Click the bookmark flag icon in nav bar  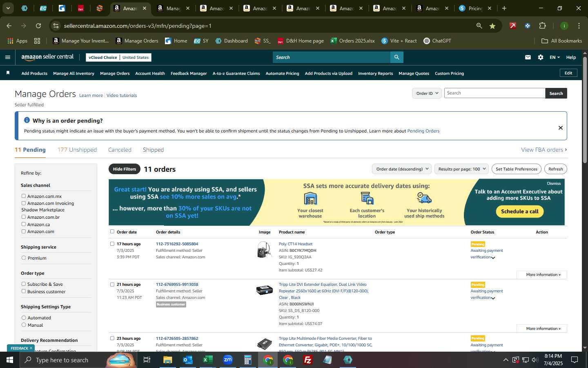8,73
